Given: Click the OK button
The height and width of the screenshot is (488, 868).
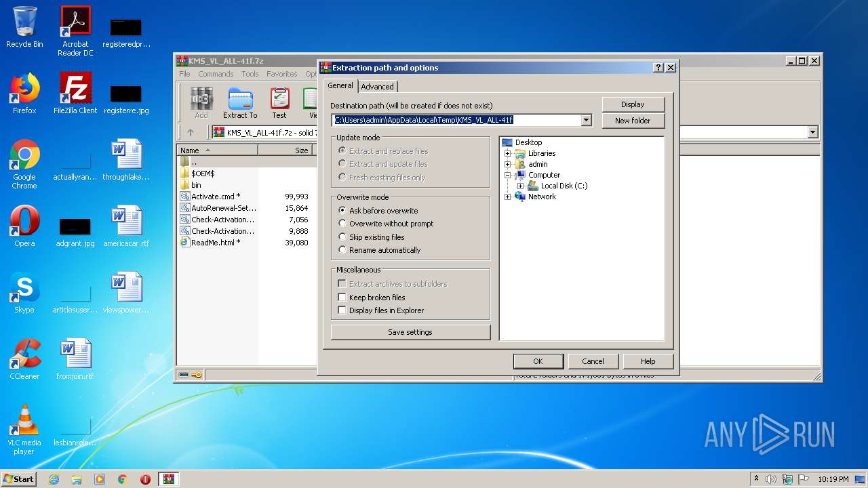Looking at the screenshot, I should pyautogui.click(x=538, y=361).
